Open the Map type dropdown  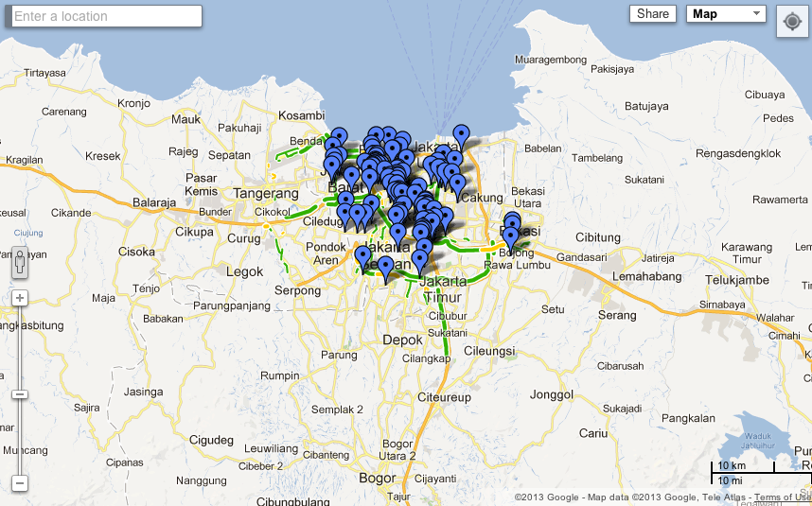(x=725, y=13)
